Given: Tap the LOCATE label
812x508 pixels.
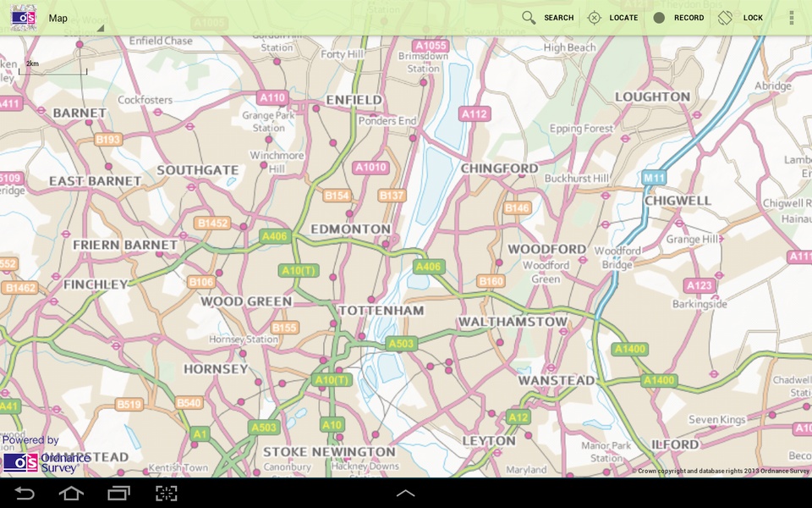Looking at the screenshot, I should click(623, 18).
